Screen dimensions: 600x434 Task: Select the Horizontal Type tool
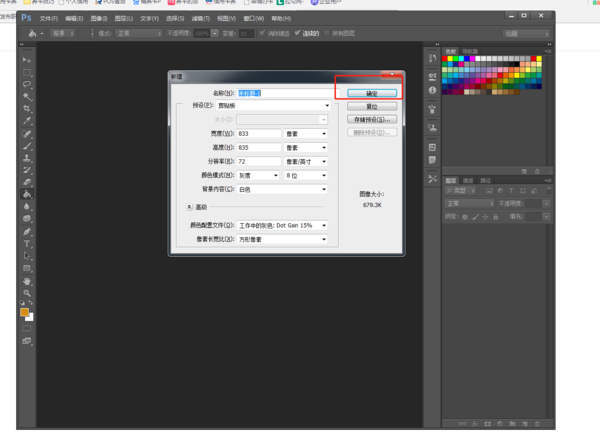click(x=27, y=244)
